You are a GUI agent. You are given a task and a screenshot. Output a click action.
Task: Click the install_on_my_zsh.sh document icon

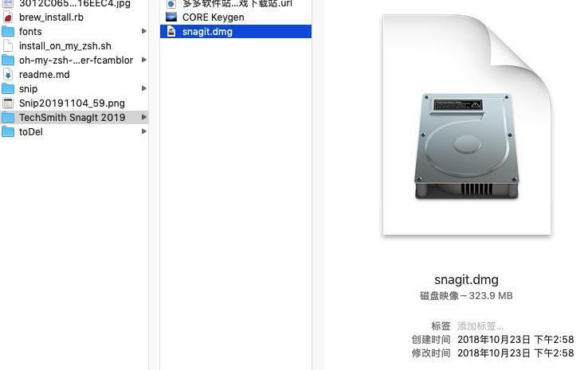pos(8,45)
